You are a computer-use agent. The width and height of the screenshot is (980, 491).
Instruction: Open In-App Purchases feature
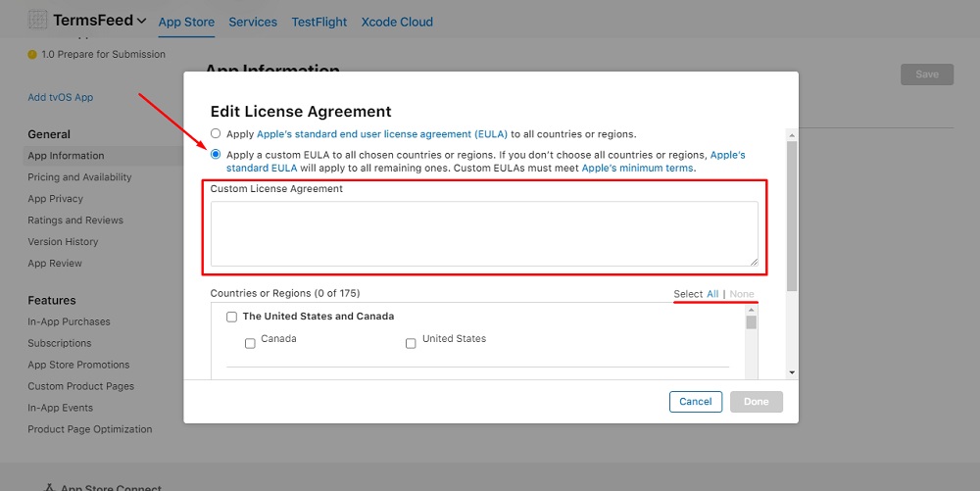[69, 321]
